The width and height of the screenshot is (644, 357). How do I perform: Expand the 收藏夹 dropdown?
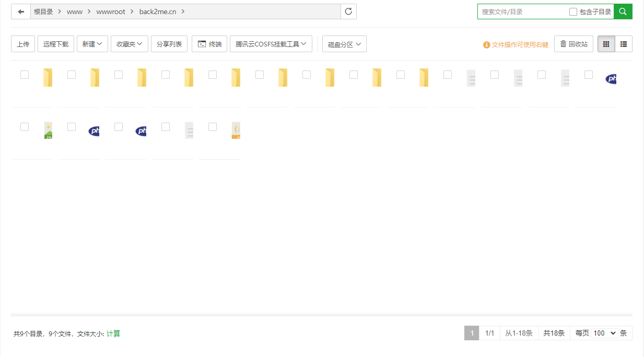coord(130,44)
